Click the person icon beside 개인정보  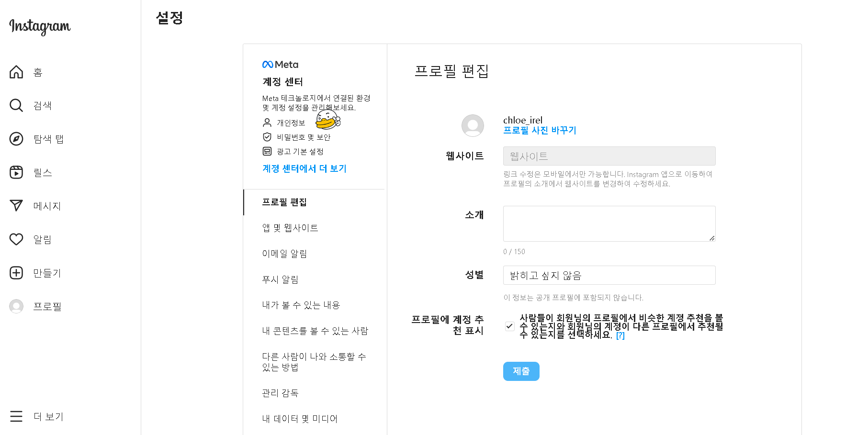coord(267,123)
